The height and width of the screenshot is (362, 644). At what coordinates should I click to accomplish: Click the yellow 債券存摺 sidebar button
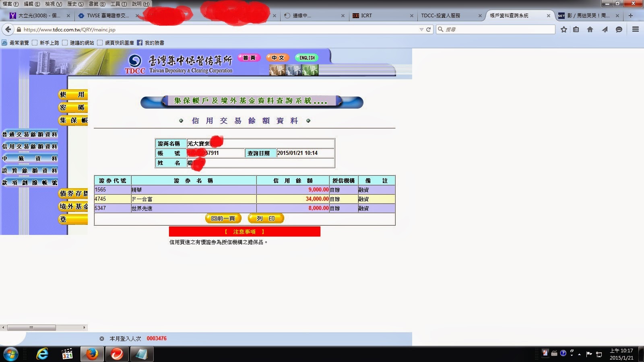click(x=73, y=194)
